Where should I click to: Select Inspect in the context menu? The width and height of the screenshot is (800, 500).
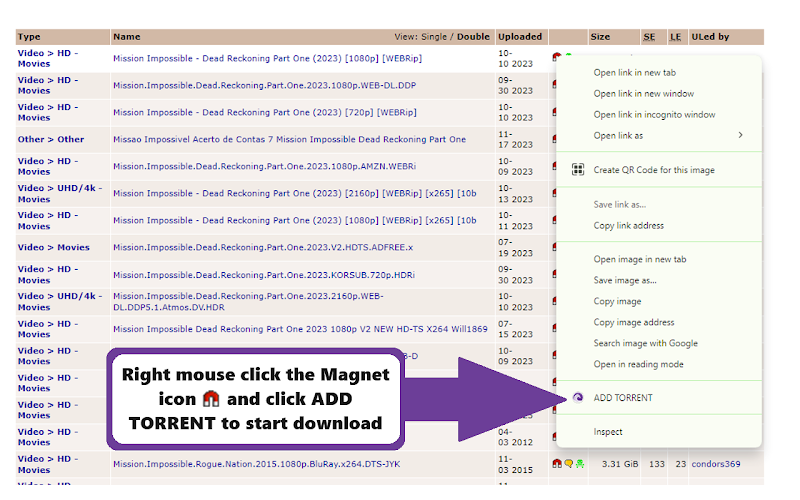608,432
